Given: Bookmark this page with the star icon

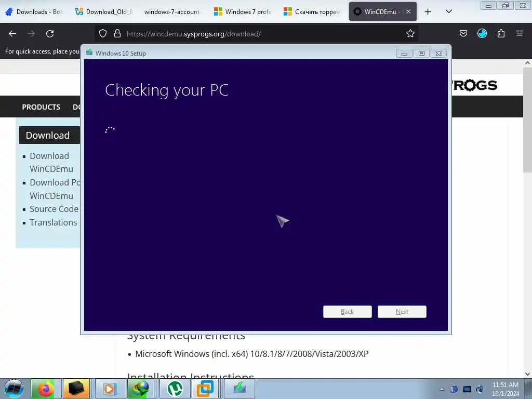Looking at the screenshot, I should pos(410,34).
